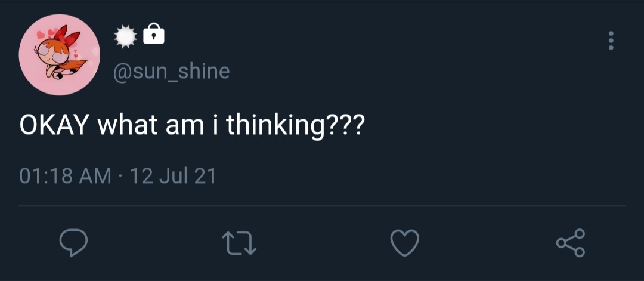This screenshot has width=644, height=281.
Task: Click the word 'OKAY' in the tweet
Action: pos(54,125)
